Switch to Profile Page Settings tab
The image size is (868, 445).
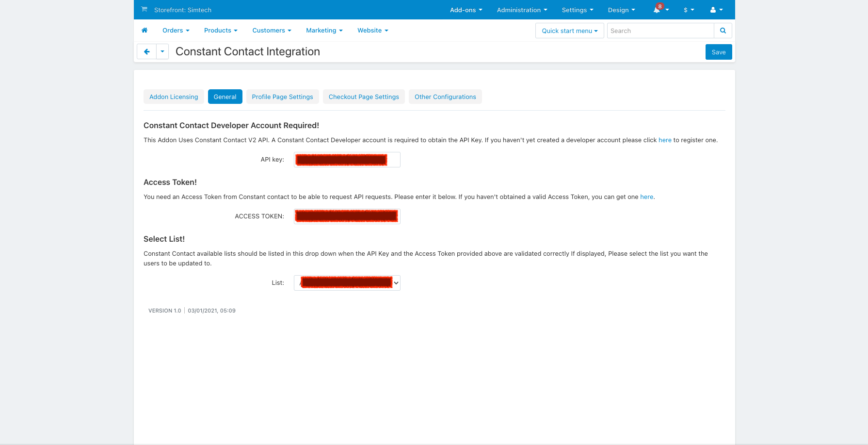(x=282, y=97)
